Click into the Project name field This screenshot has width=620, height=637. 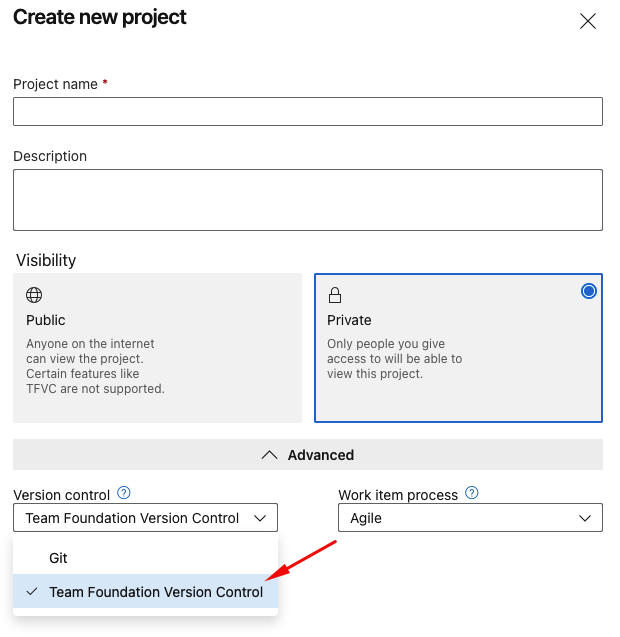308,111
